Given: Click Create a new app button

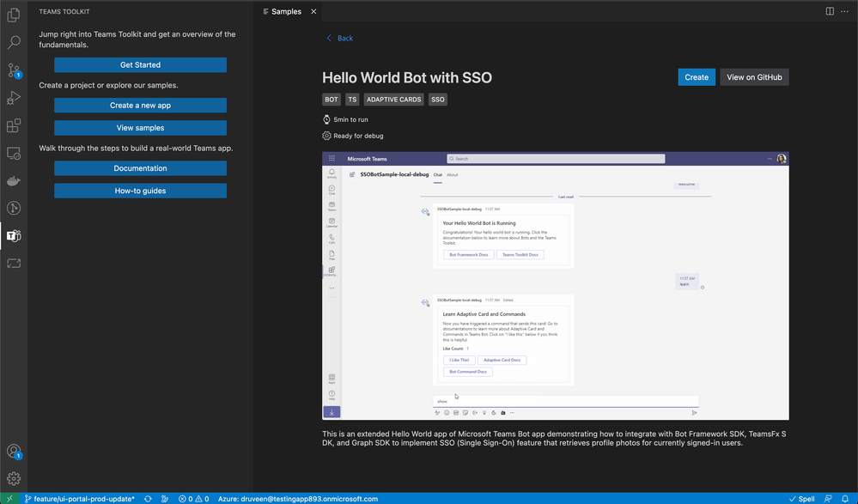Looking at the screenshot, I should (x=140, y=105).
